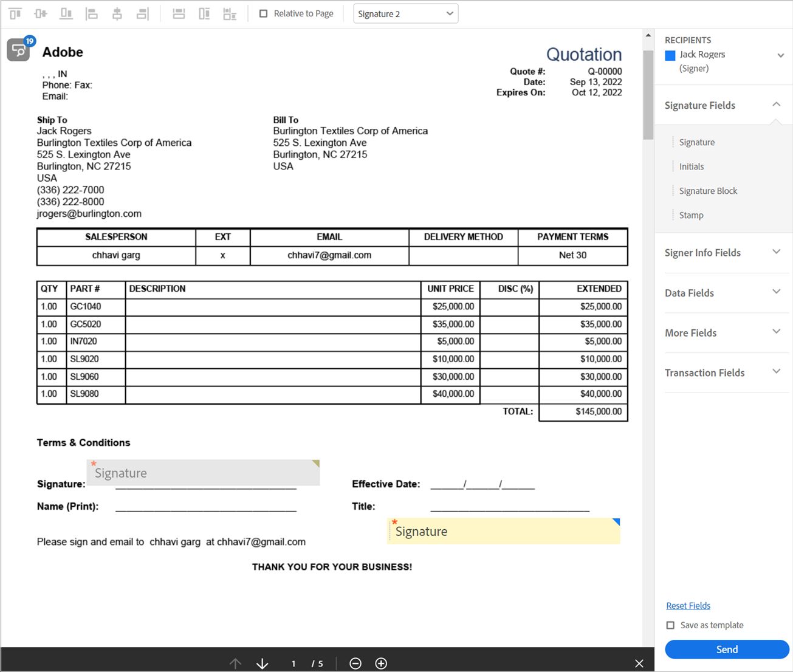793x672 pixels.
Task: Click Reset Fields link
Action: [688, 606]
